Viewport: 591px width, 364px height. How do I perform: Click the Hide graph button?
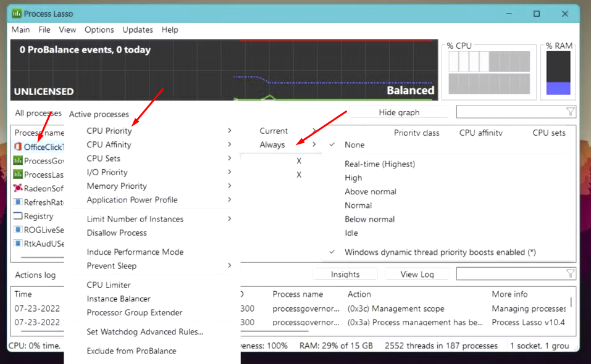click(399, 112)
